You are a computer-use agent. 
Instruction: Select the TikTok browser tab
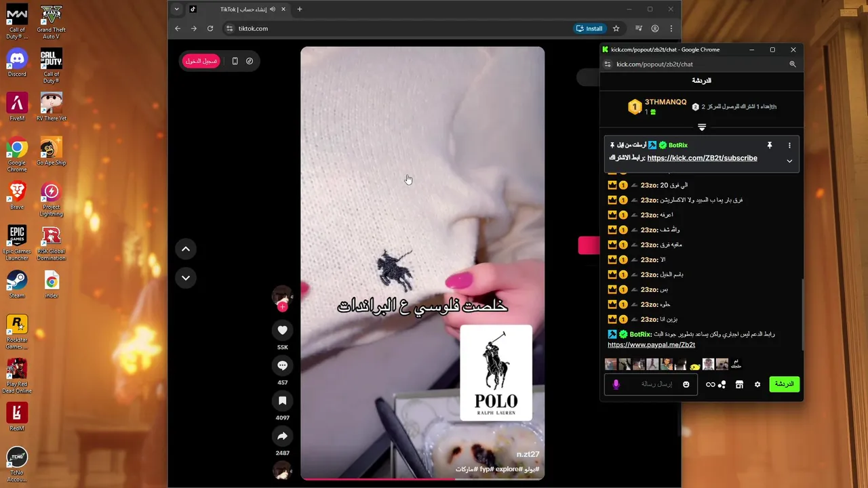point(237,9)
